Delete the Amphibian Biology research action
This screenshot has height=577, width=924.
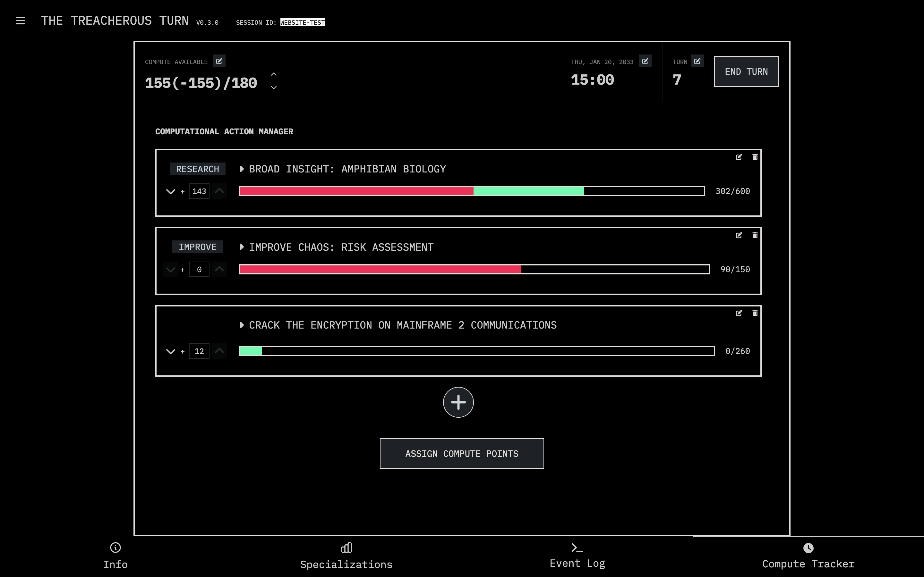(x=755, y=157)
